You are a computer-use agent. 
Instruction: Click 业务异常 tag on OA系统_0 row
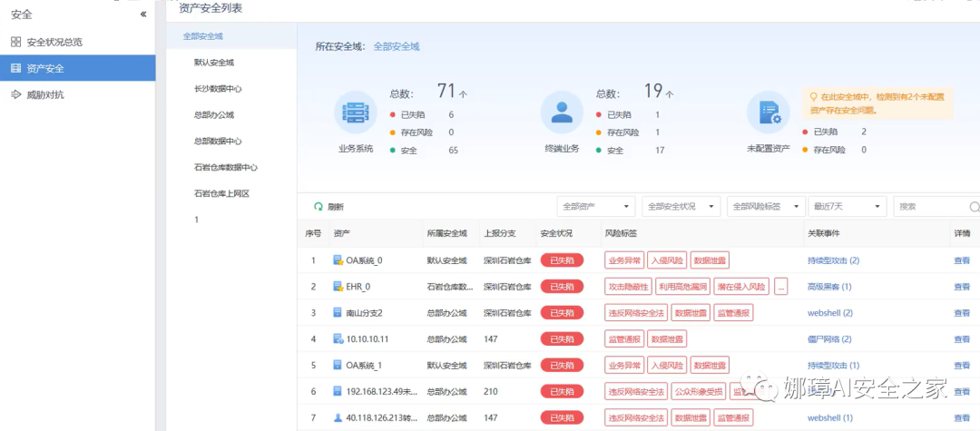tap(623, 260)
